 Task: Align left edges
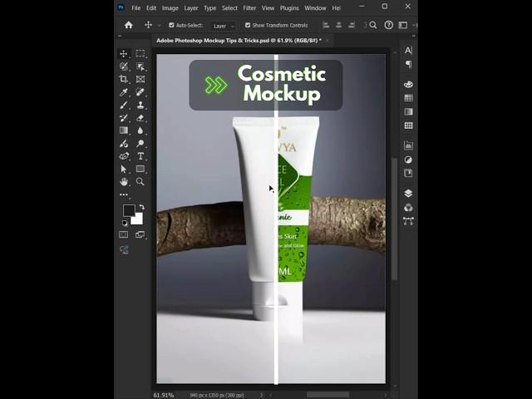click(x=326, y=25)
